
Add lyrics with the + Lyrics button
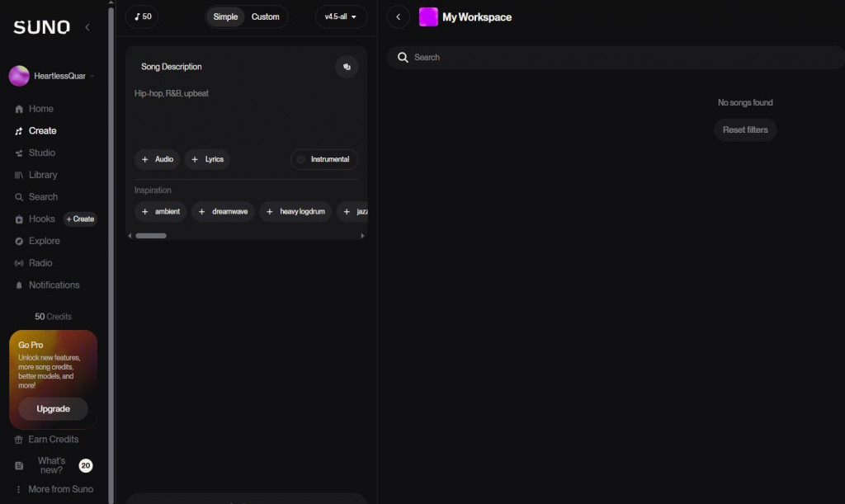[207, 159]
